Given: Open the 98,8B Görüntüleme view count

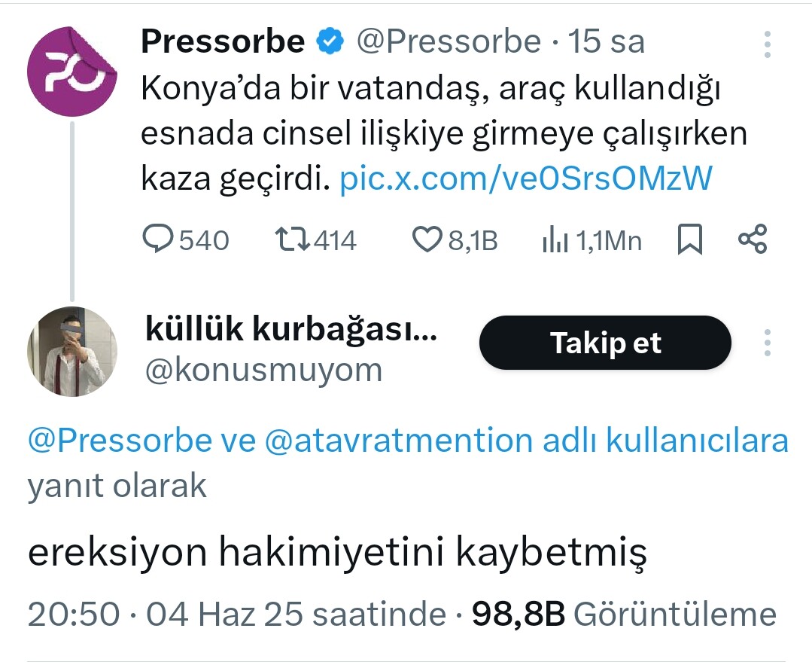Looking at the screenshot, I should pos(624,615).
